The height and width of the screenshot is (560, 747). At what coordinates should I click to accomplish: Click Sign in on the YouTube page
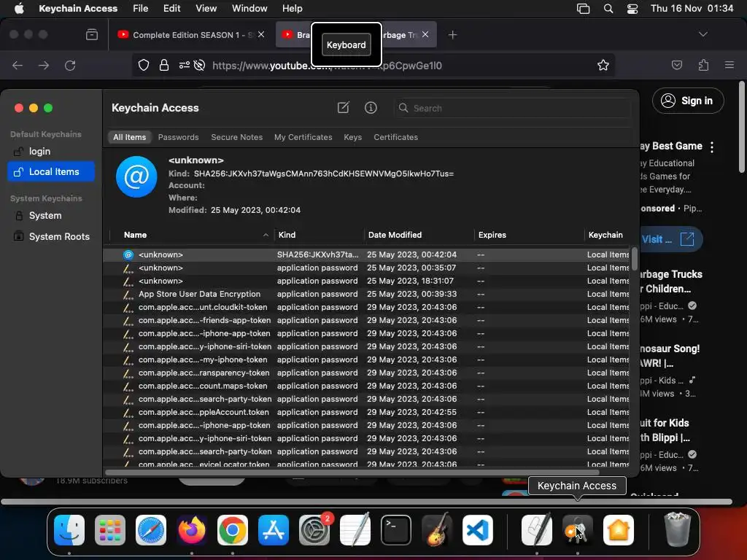click(x=688, y=101)
